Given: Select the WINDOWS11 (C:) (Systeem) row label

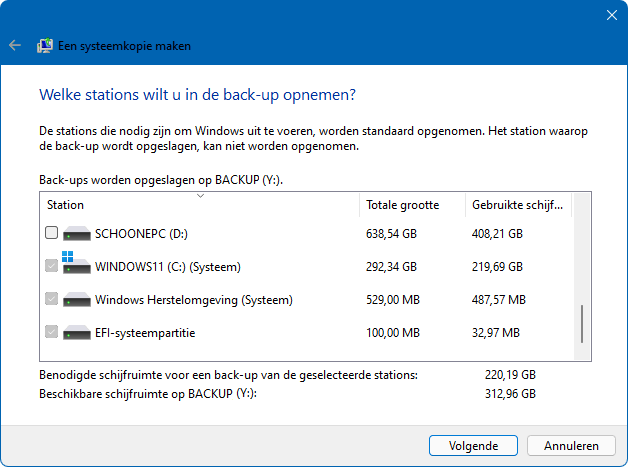Looking at the screenshot, I should point(168,267).
